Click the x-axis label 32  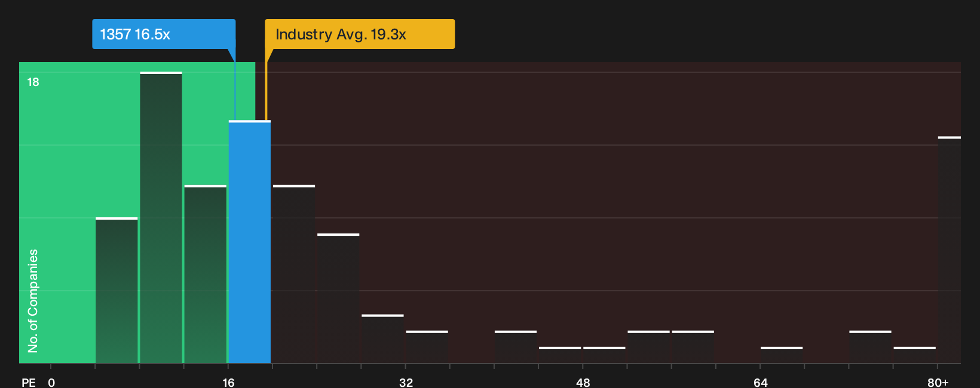[x=406, y=382]
